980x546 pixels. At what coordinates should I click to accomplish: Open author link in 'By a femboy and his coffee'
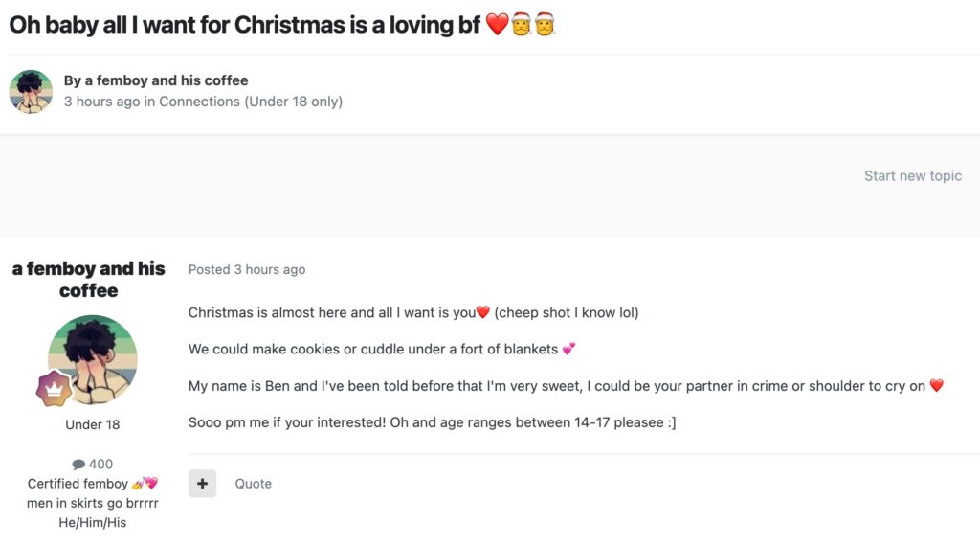[x=167, y=80]
